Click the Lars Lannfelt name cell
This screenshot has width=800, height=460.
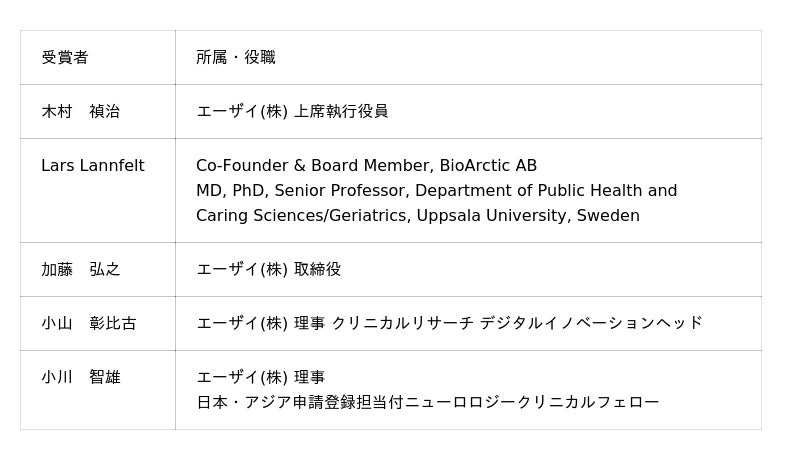click(x=92, y=166)
